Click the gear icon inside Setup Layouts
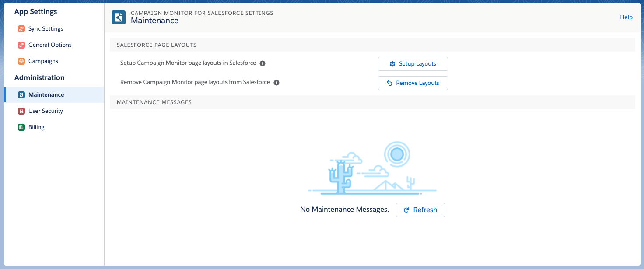 (x=392, y=64)
